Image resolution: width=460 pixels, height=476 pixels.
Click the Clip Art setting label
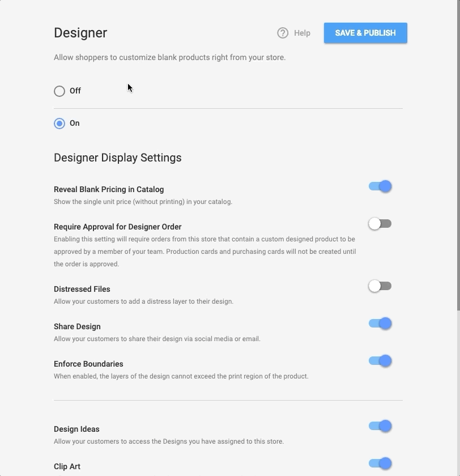(x=67, y=466)
